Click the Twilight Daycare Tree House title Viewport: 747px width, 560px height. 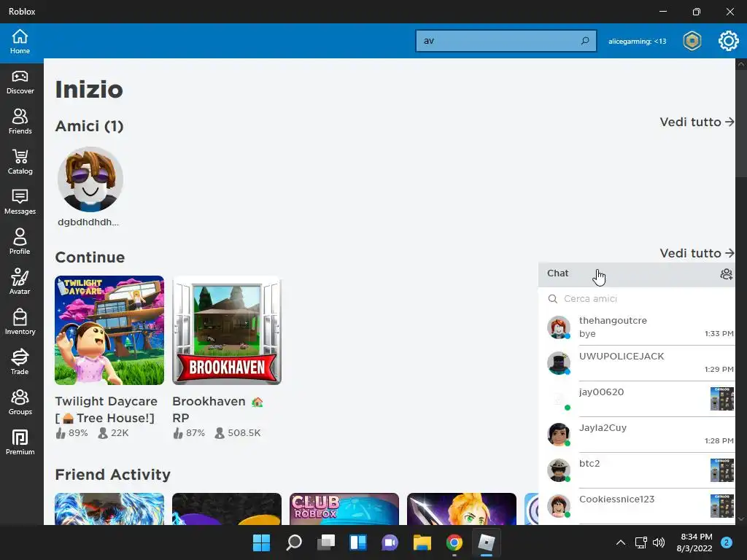tap(106, 410)
